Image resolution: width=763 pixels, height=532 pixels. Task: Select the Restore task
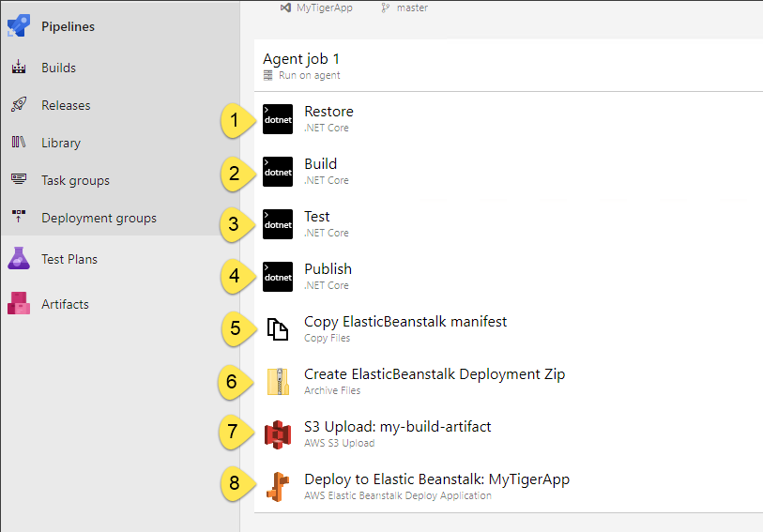pyautogui.click(x=328, y=112)
